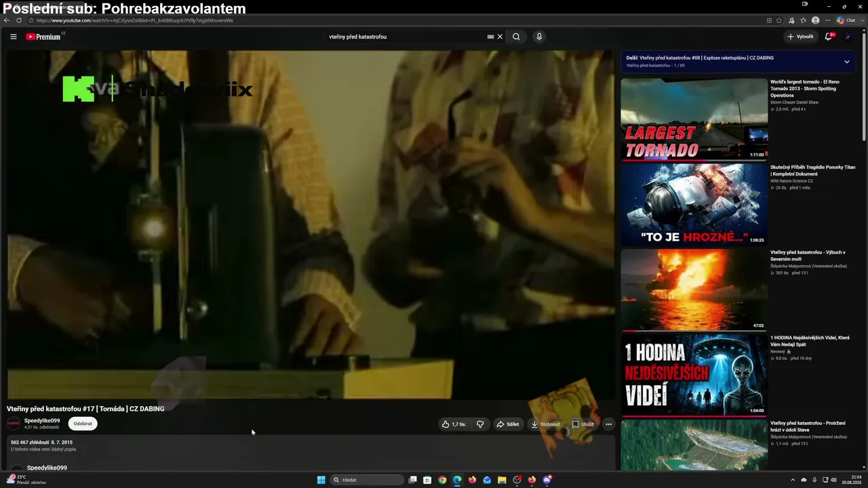Open the YouTube notifications bell

pyautogui.click(x=828, y=37)
